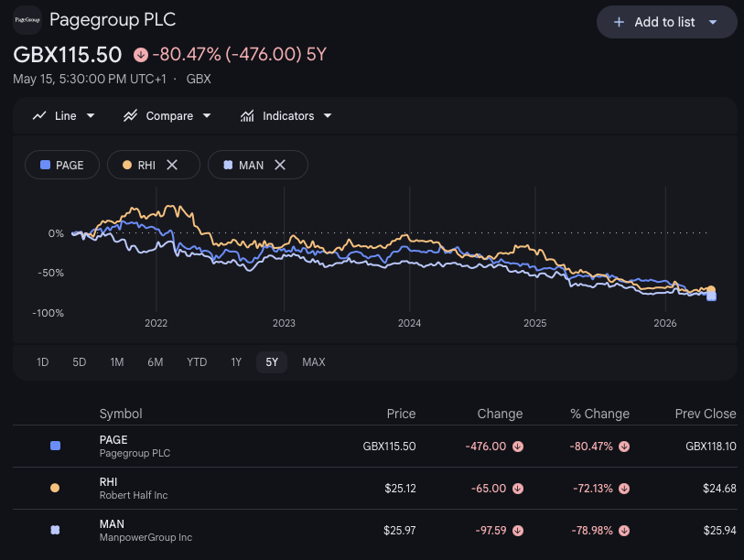
Task: Click the MAN row light blue icon
Action: point(55,530)
